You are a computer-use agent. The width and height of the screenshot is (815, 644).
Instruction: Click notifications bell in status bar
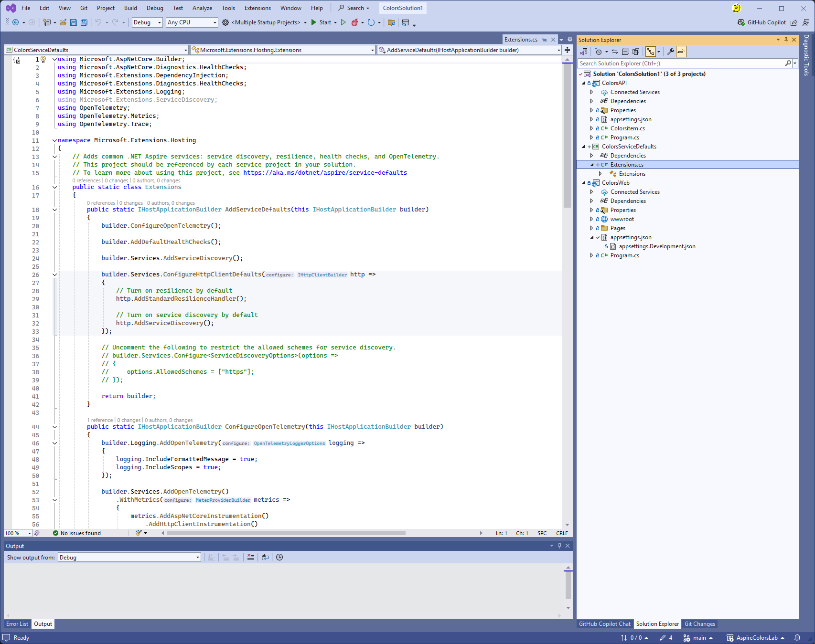click(x=797, y=638)
